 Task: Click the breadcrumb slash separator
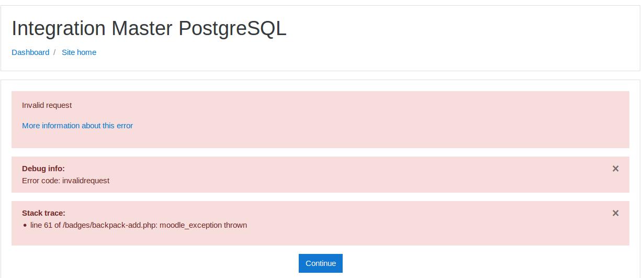pyautogui.click(x=54, y=52)
